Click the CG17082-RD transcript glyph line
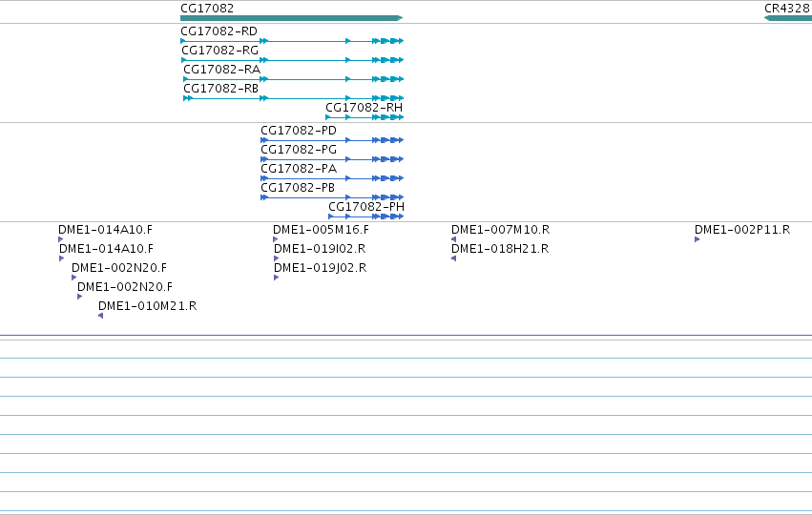This screenshot has width=812, height=515. (x=292, y=41)
